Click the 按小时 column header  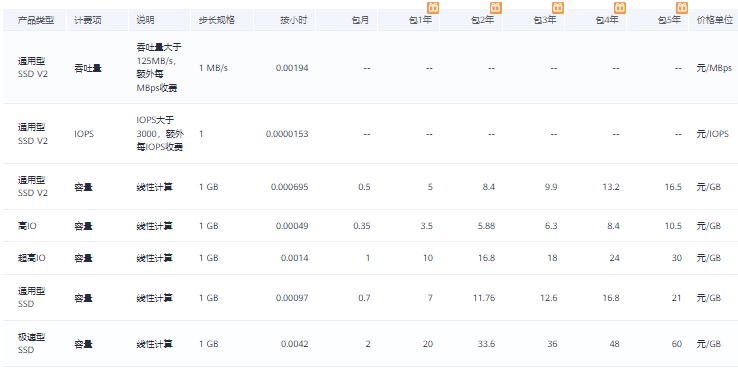[294, 20]
